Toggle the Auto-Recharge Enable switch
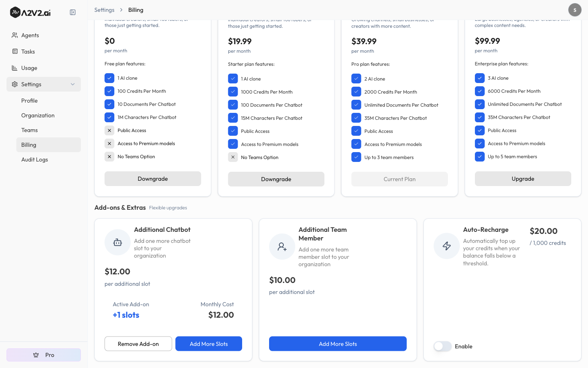The height and width of the screenshot is (368, 588). (442, 346)
